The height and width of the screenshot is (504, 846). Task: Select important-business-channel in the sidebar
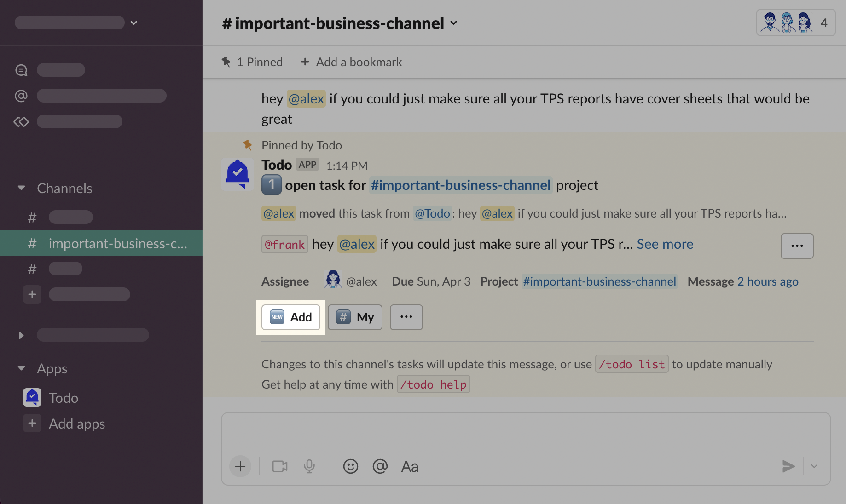click(x=117, y=243)
